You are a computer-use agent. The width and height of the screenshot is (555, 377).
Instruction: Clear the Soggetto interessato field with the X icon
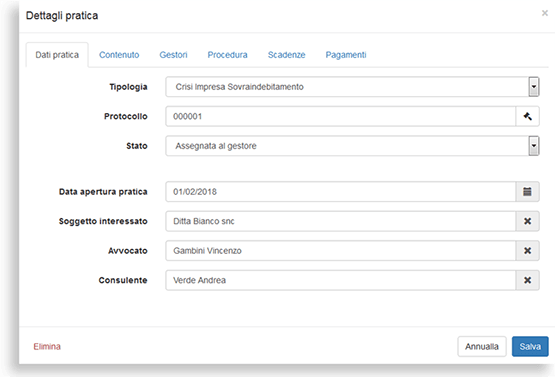point(527,221)
